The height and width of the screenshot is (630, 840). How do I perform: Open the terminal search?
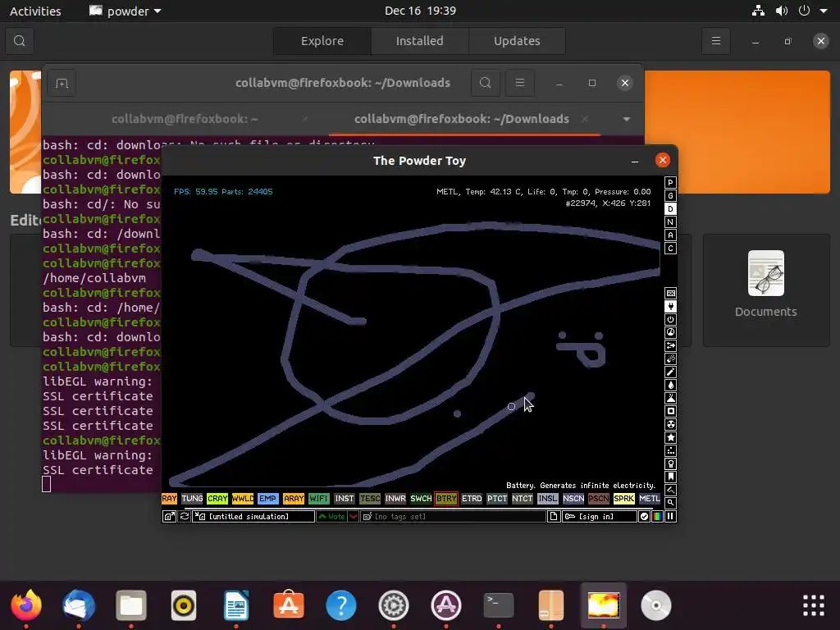point(486,83)
